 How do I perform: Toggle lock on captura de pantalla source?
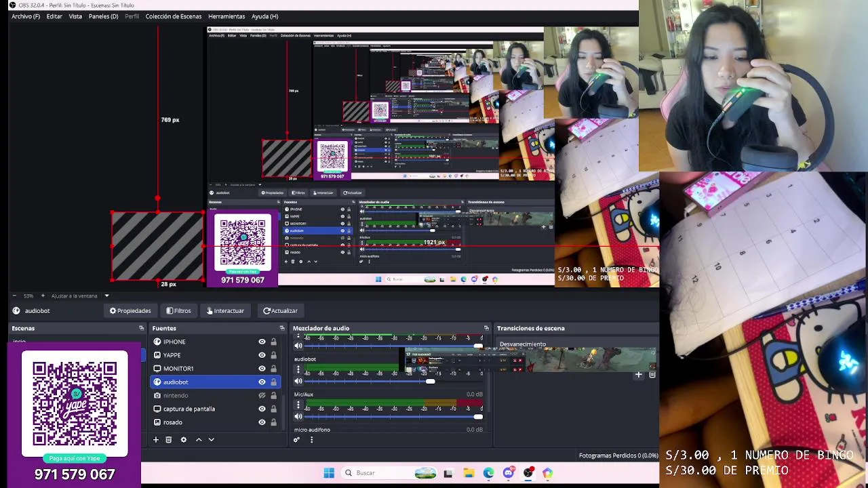click(273, 409)
